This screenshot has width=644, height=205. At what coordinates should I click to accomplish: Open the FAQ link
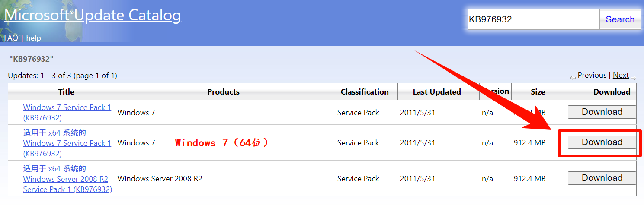[x=11, y=38]
